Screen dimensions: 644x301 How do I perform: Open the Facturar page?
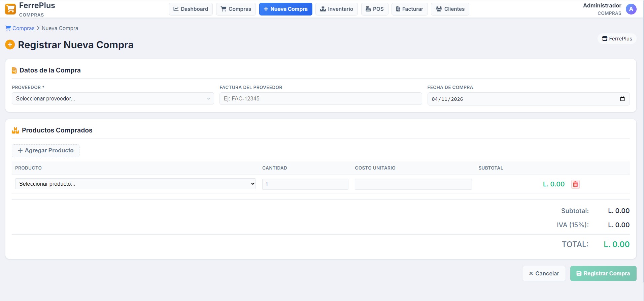tap(409, 9)
